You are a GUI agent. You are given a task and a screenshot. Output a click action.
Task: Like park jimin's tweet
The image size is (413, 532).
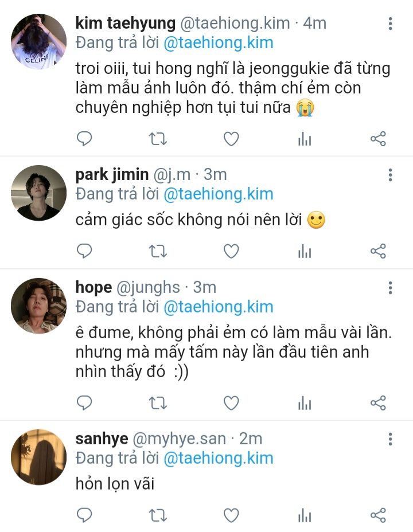[231, 251]
